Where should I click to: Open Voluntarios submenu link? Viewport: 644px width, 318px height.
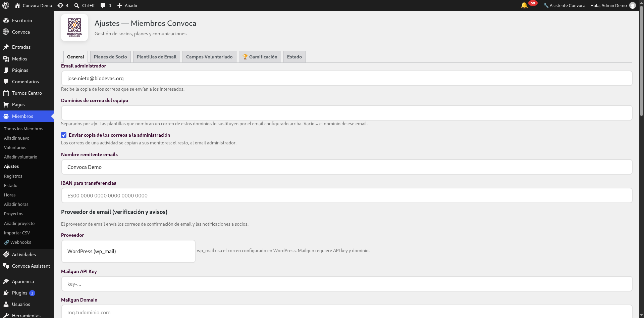[15, 147]
